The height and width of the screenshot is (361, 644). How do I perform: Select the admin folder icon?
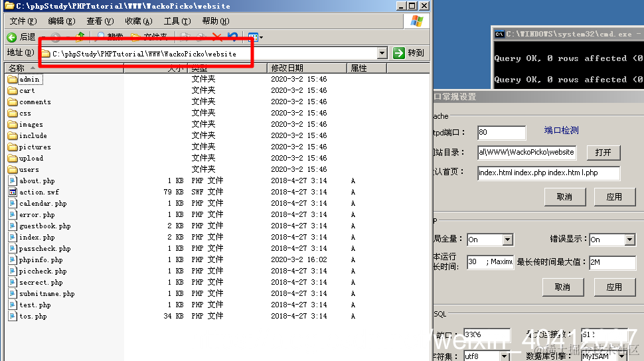13,79
